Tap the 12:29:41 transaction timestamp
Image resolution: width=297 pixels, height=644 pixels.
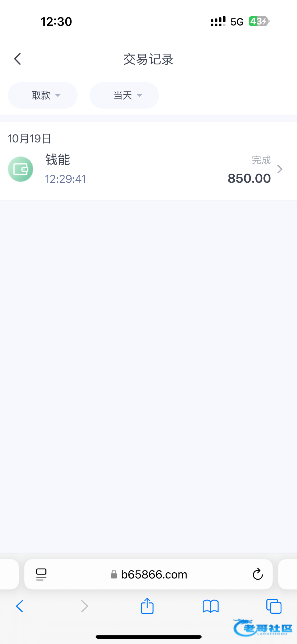pos(66,179)
